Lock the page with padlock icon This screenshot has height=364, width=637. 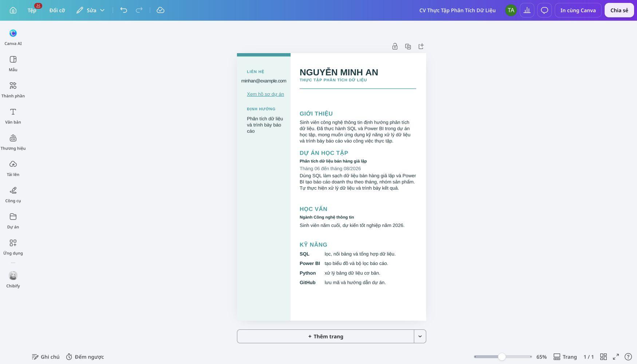[x=395, y=46]
